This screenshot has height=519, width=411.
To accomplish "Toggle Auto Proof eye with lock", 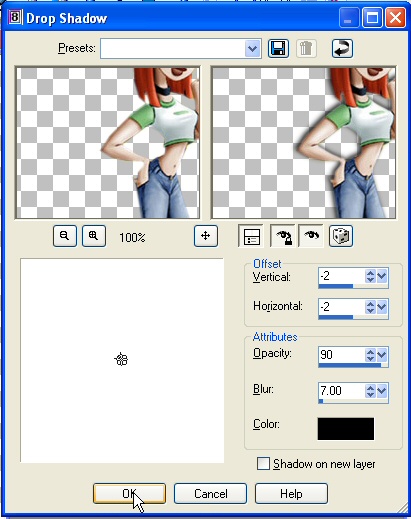I will pos(282,236).
